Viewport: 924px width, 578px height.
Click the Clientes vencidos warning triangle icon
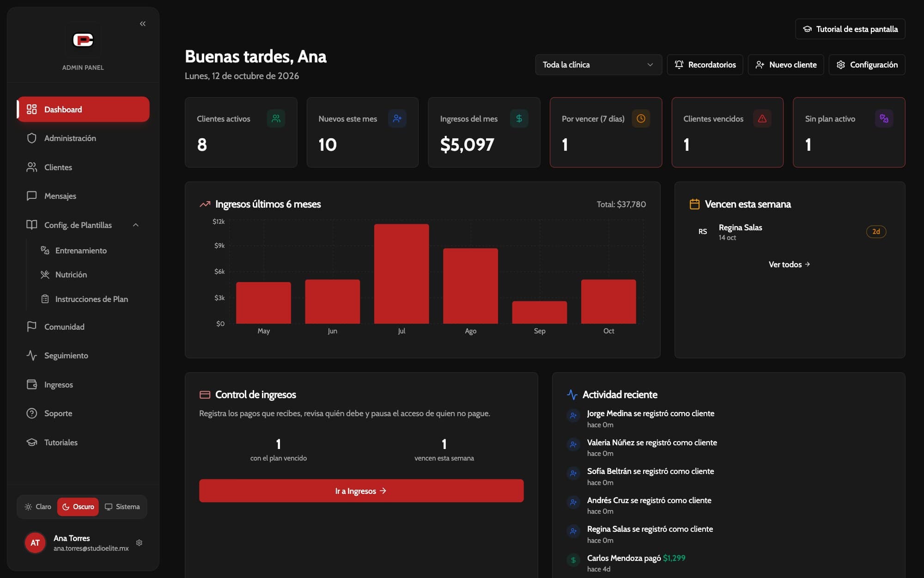tap(762, 118)
